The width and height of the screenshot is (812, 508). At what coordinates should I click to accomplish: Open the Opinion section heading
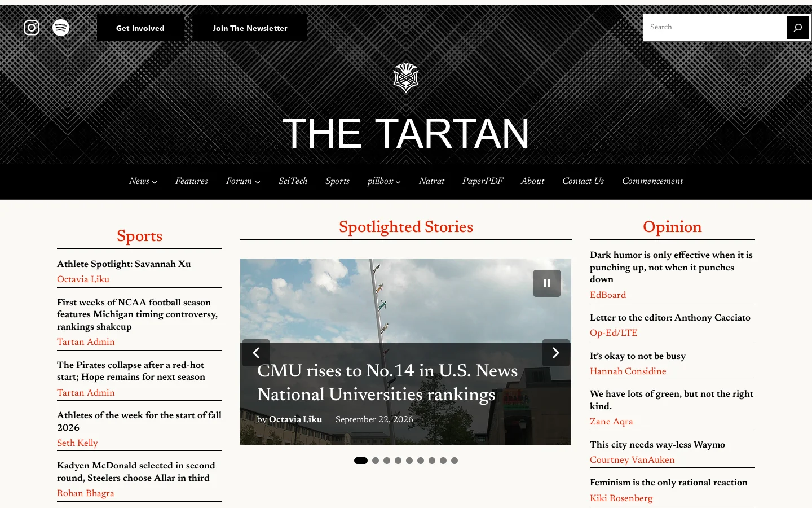(672, 227)
